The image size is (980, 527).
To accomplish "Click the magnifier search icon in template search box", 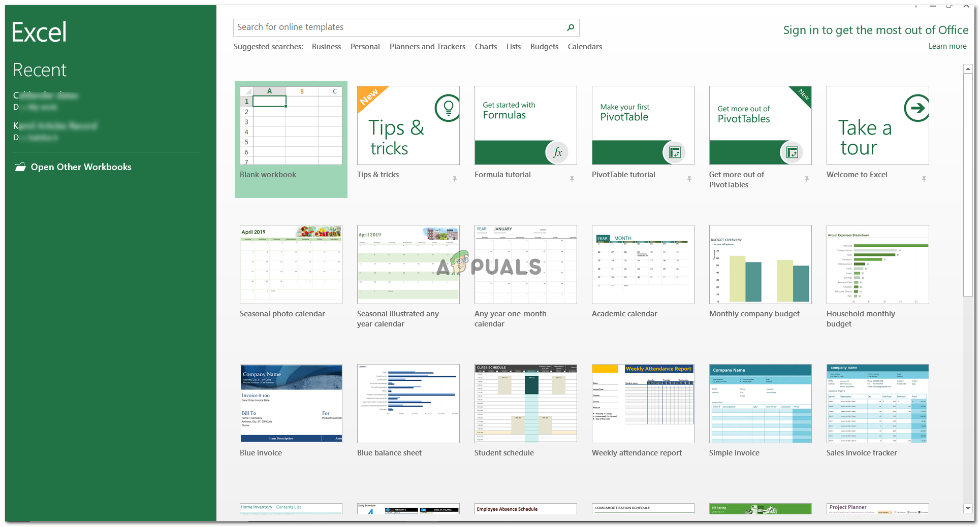I will pos(571,27).
